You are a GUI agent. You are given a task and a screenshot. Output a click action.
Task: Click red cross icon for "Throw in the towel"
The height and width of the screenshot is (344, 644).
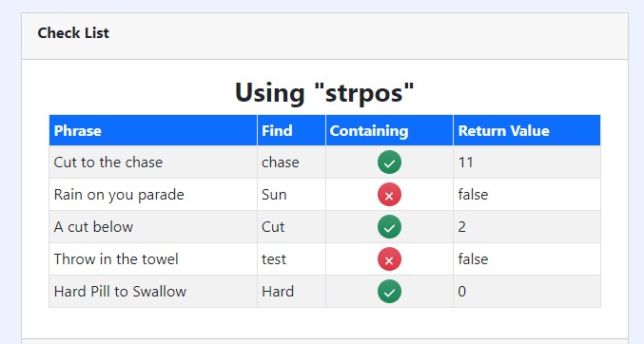[389, 259]
